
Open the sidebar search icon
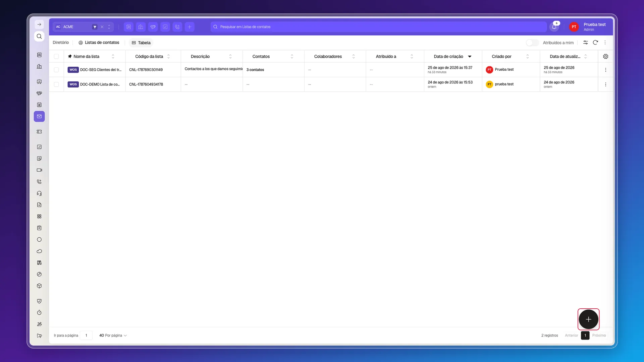point(39,36)
